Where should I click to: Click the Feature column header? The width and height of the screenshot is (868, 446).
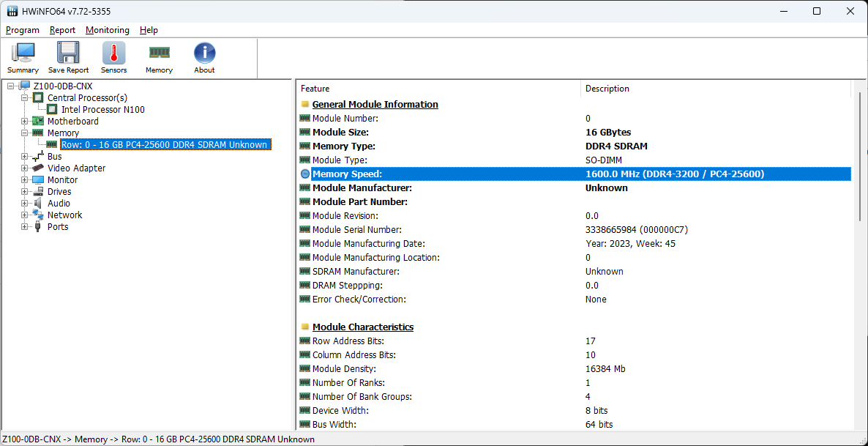point(438,89)
